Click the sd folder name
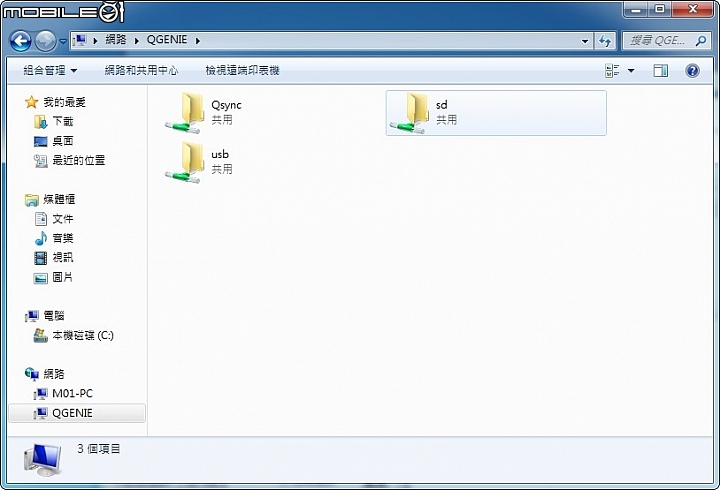Image resolution: width=720 pixels, height=490 pixels. click(441, 105)
